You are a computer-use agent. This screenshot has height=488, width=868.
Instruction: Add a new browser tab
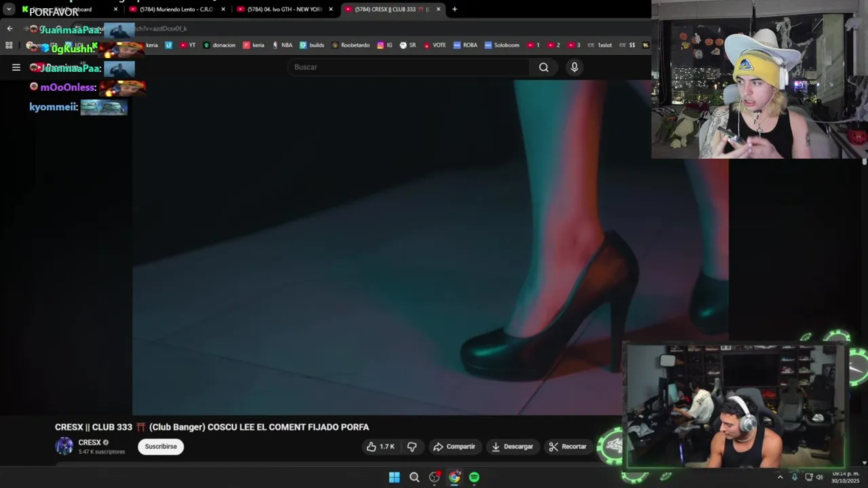(x=454, y=9)
